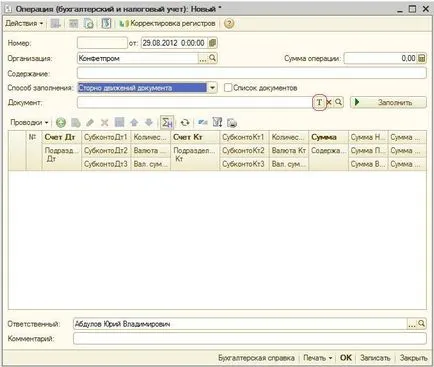Click the document with refresh arrow toolbar icon
Screen dimensions: 434x367
[x=89, y=24]
